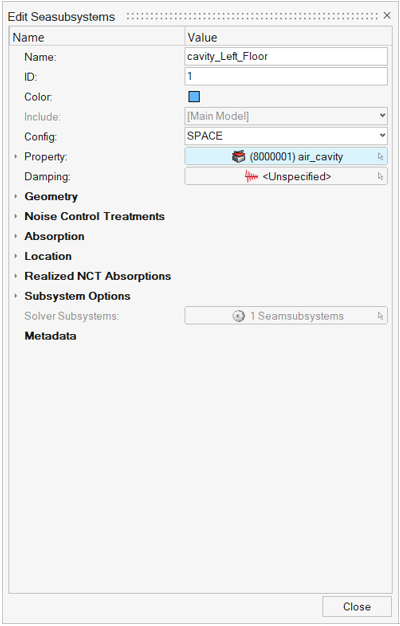Click the air_cavity property icon
400x626 pixels.
pyautogui.click(x=238, y=156)
